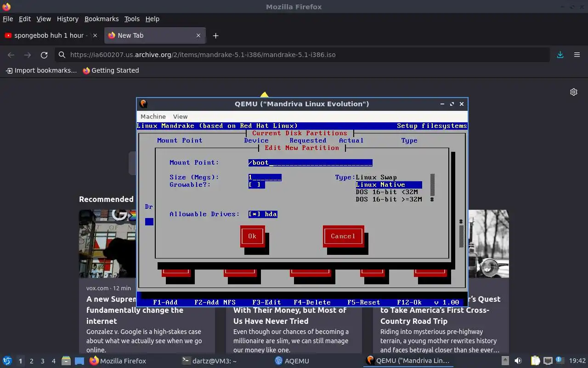Viewport: 588px width, 368px height.
Task: Click the show desktop taskbar icon
Action: coord(79,361)
